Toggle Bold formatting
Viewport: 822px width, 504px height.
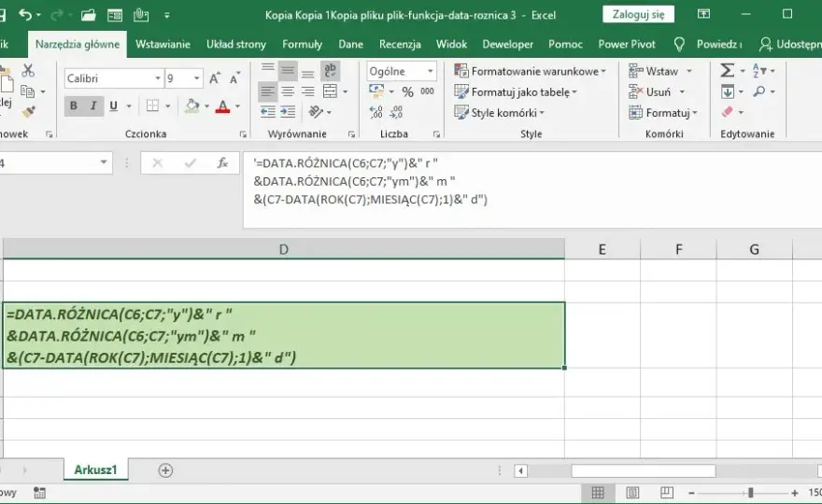coord(74,105)
